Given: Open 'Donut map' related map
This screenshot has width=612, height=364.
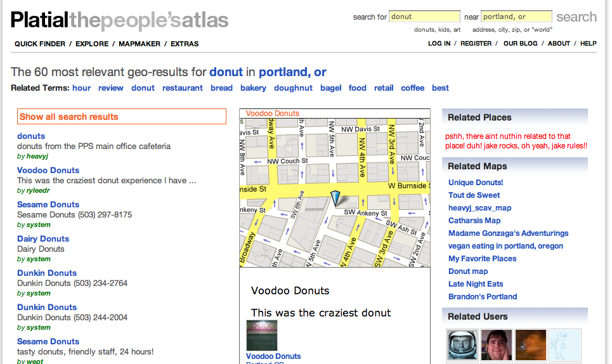Looking at the screenshot, I should [468, 271].
